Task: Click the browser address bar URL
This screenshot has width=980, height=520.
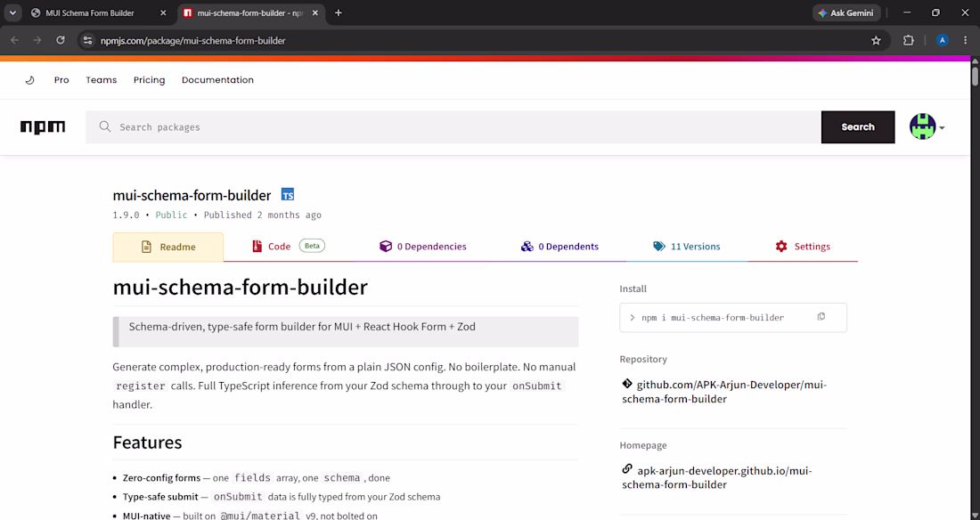Action: 193,41
